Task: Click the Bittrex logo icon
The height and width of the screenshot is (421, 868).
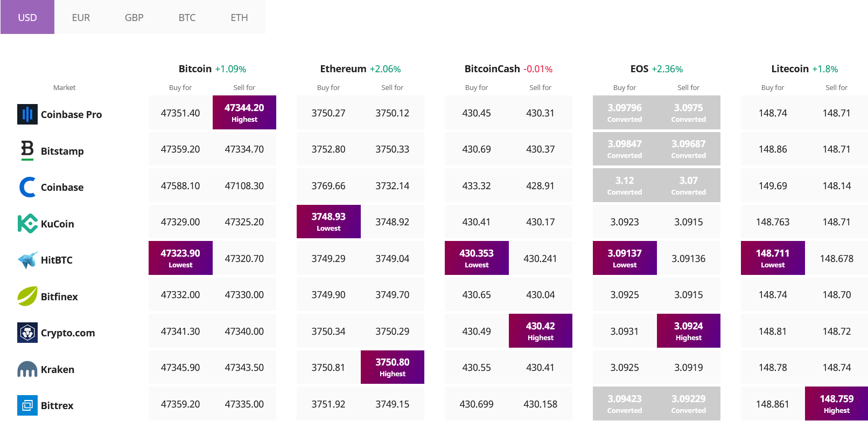Action: (27, 405)
